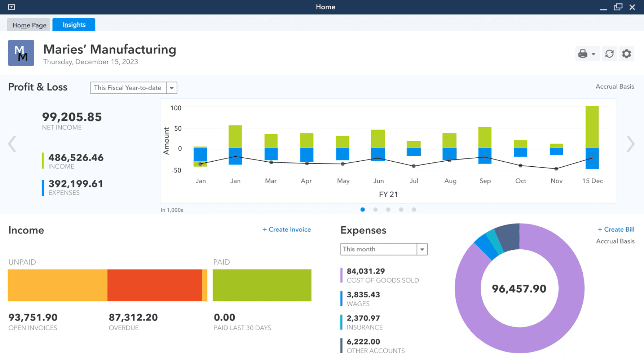Open the This Fiscal Year-to-date dropdown

(x=133, y=88)
